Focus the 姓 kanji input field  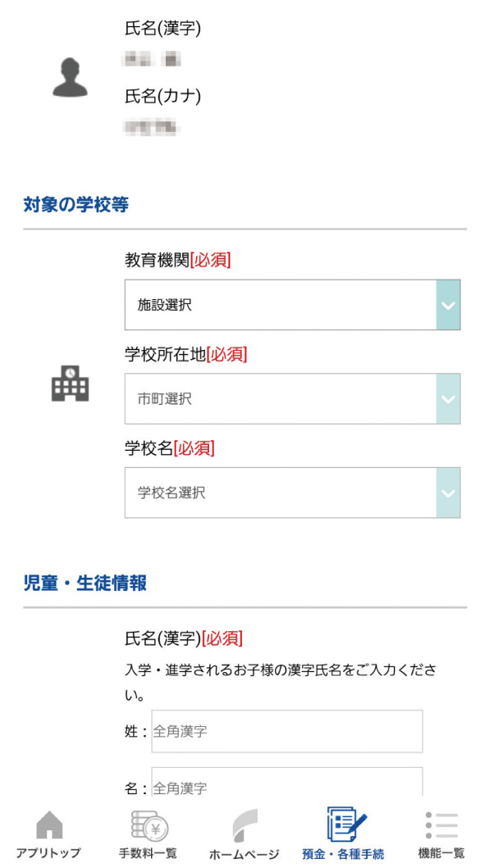pyautogui.click(x=287, y=731)
